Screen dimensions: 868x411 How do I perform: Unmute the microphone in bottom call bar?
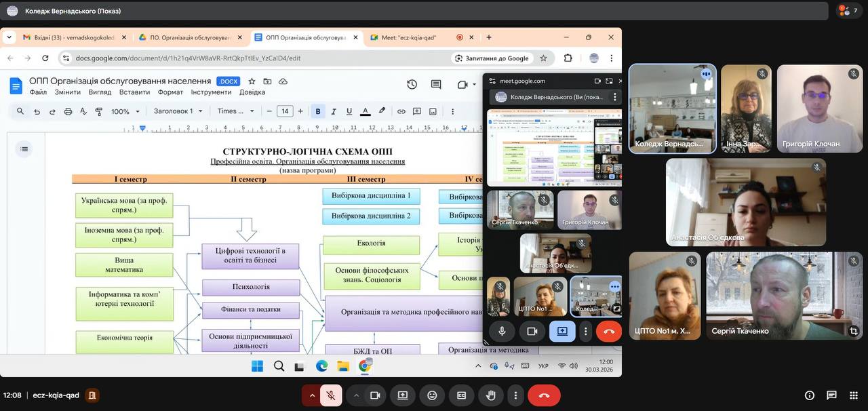click(x=330, y=395)
